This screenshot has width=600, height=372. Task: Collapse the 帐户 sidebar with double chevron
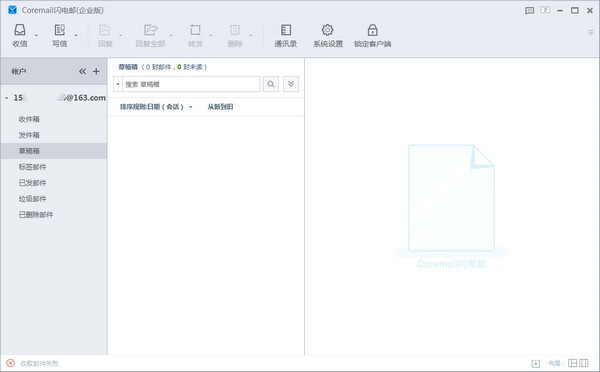82,71
